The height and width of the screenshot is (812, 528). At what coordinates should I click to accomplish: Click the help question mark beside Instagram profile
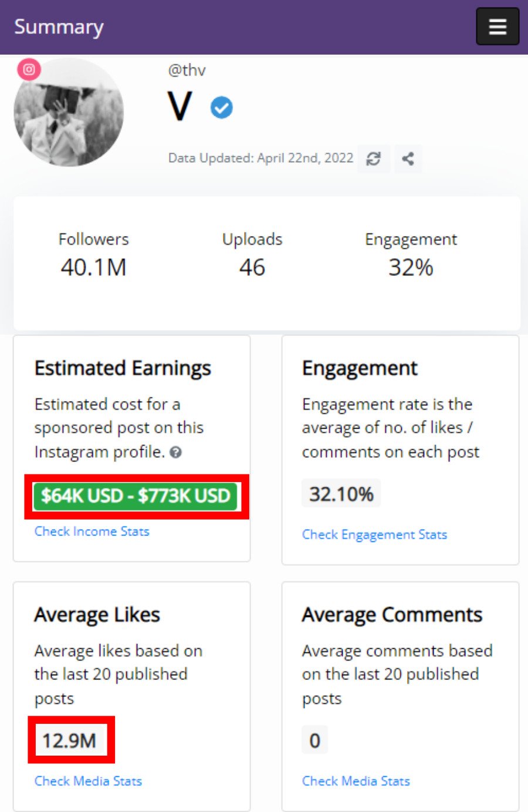(175, 452)
